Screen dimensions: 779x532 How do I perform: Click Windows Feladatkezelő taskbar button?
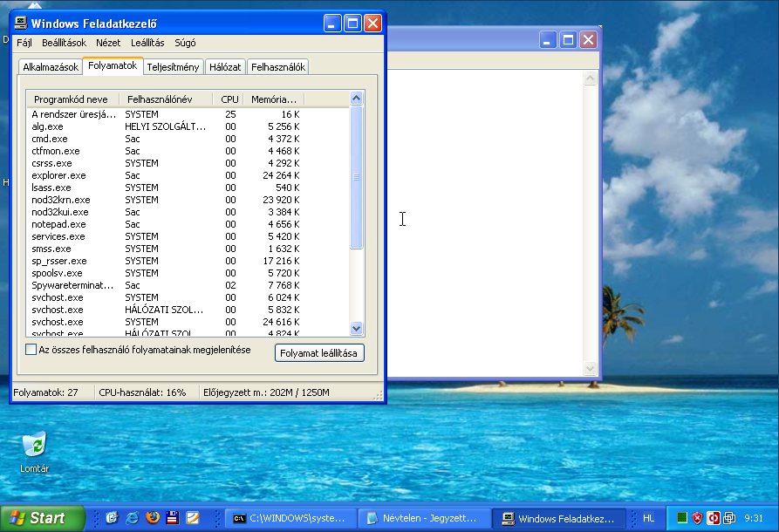pos(559,519)
